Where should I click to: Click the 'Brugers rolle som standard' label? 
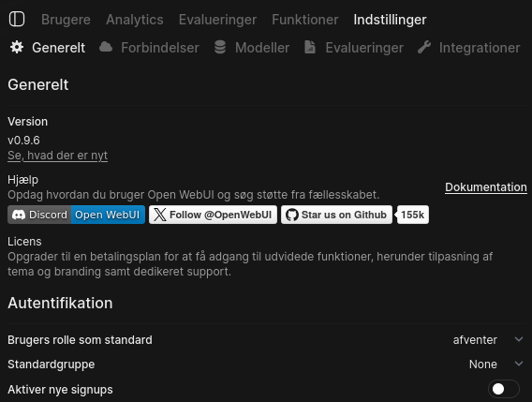(x=80, y=340)
